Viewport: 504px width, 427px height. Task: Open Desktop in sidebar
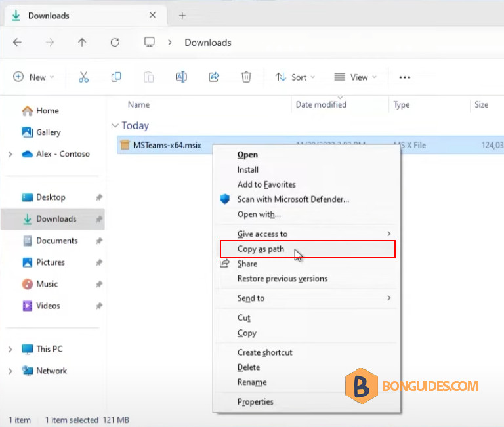pos(43,197)
